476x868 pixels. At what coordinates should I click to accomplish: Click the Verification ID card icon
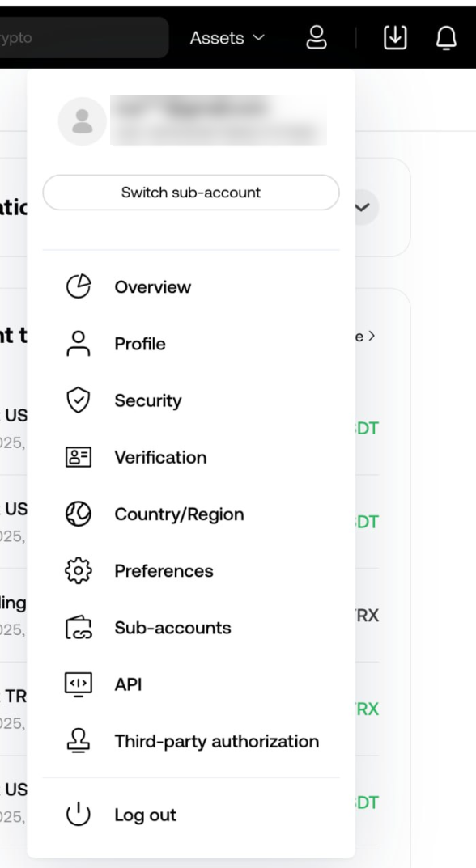point(79,457)
